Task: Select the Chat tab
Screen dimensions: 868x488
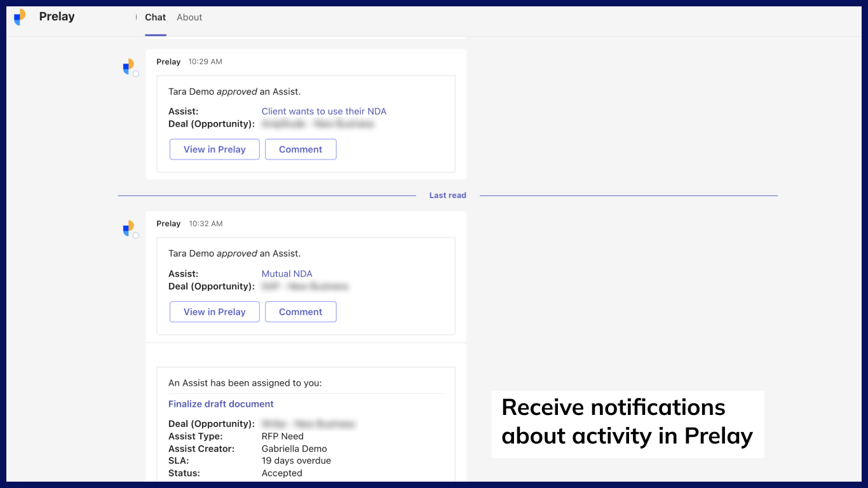Action: coord(155,17)
